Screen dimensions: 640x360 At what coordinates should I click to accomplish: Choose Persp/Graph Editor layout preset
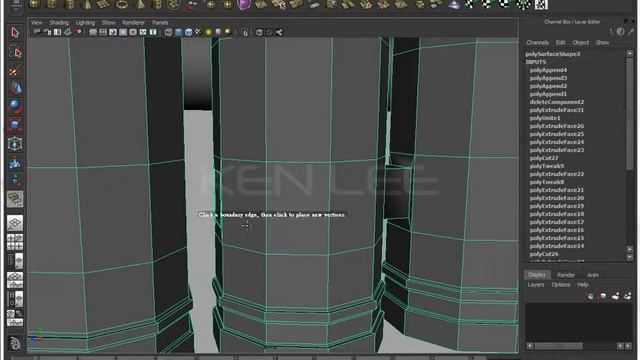15,280
